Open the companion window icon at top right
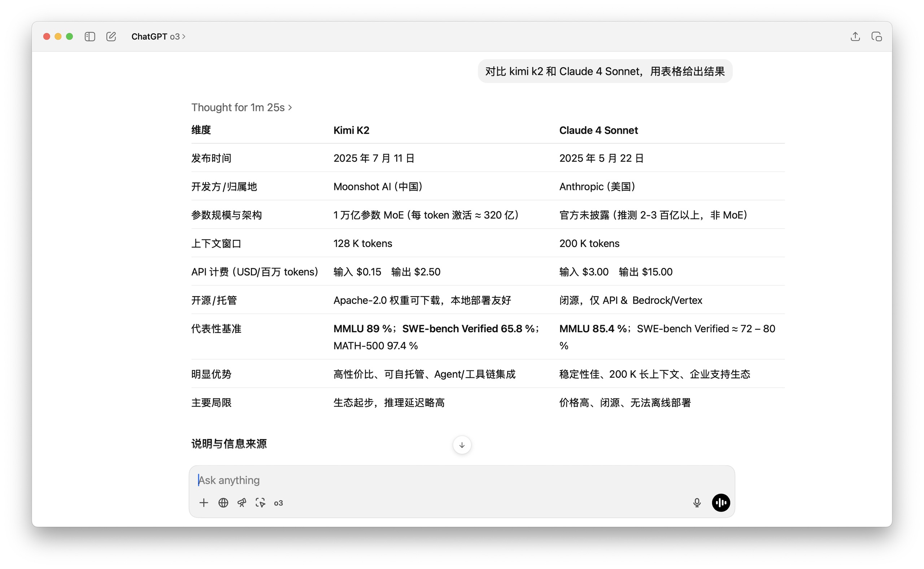 pyautogui.click(x=877, y=36)
